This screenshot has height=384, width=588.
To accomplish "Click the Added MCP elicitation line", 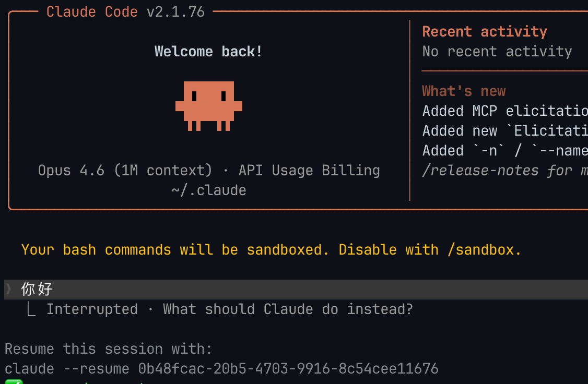I will [504, 111].
